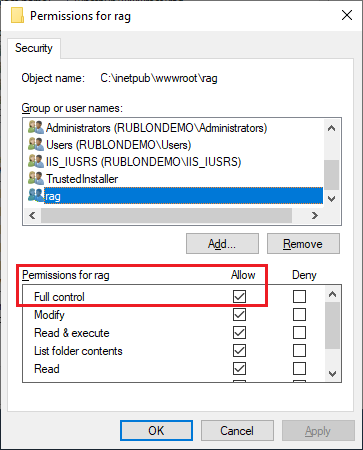Select Administrators (RUBLONDEMO\Administrators) entry
The image size is (363, 450).
coord(156,128)
